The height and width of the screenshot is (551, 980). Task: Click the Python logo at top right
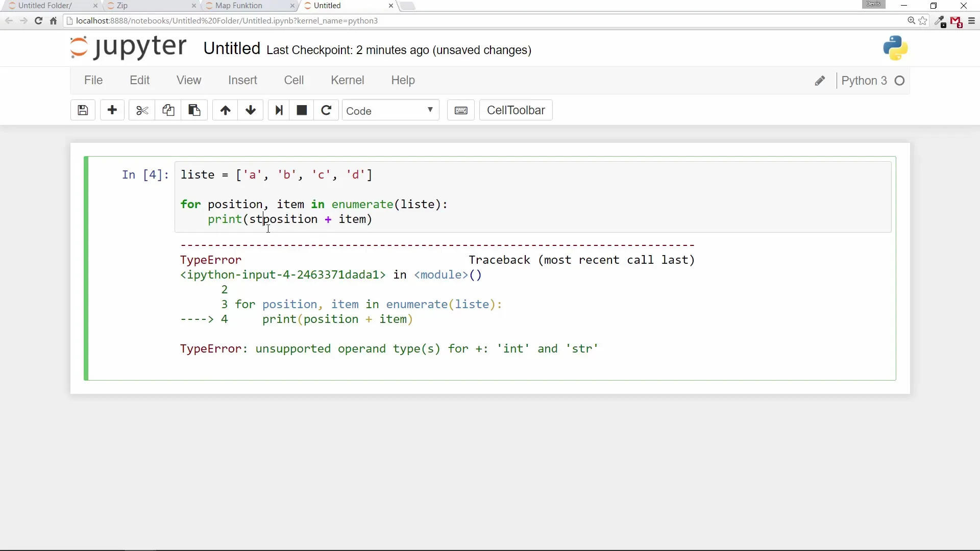click(x=895, y=48)
